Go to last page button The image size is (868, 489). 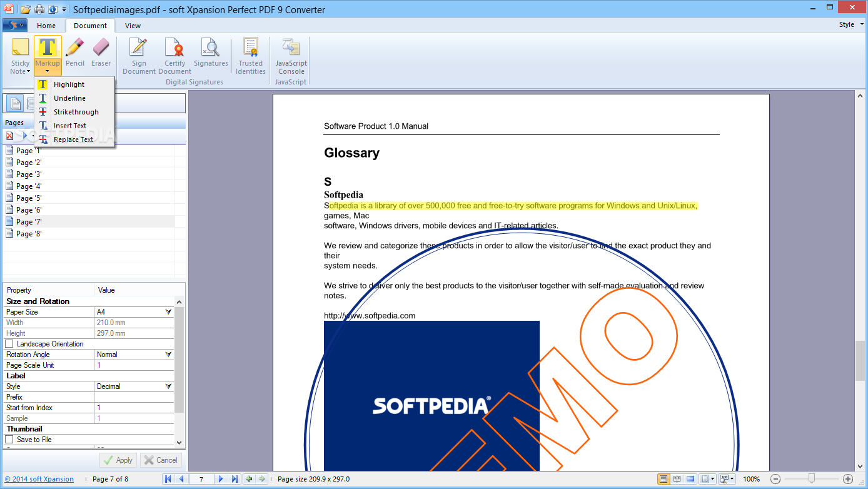click(235, 479)
